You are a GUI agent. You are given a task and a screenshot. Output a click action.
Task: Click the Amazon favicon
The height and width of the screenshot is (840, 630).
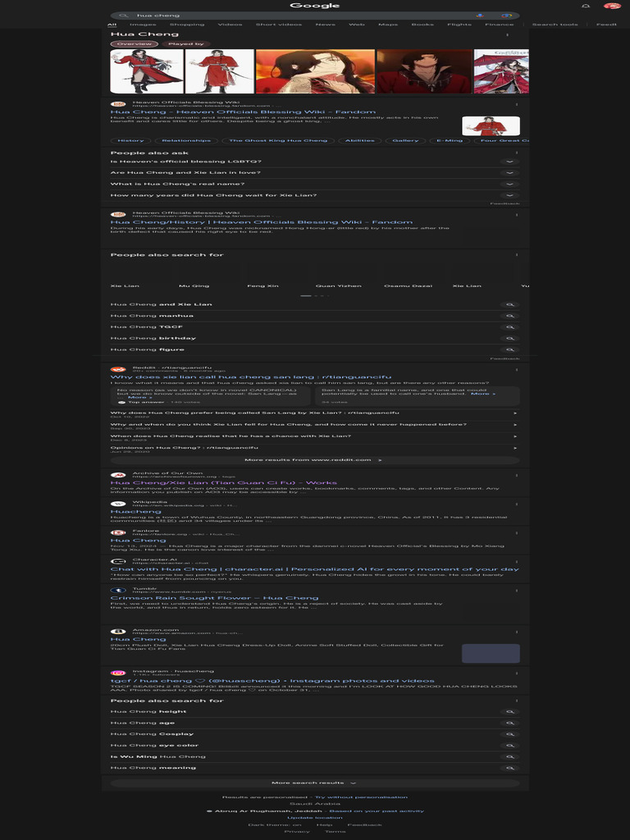(x=118, y=632)
